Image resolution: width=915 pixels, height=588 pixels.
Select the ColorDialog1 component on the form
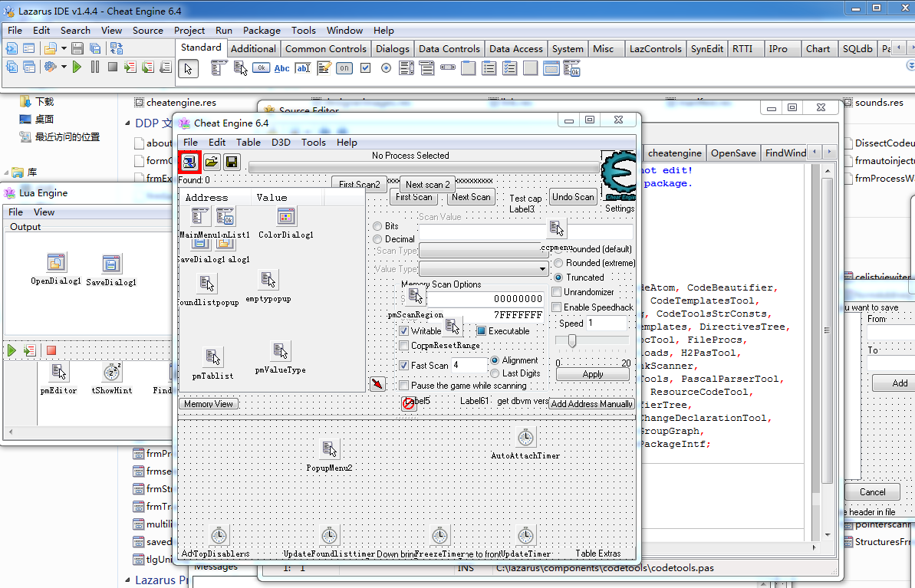(x=286, y=216)
